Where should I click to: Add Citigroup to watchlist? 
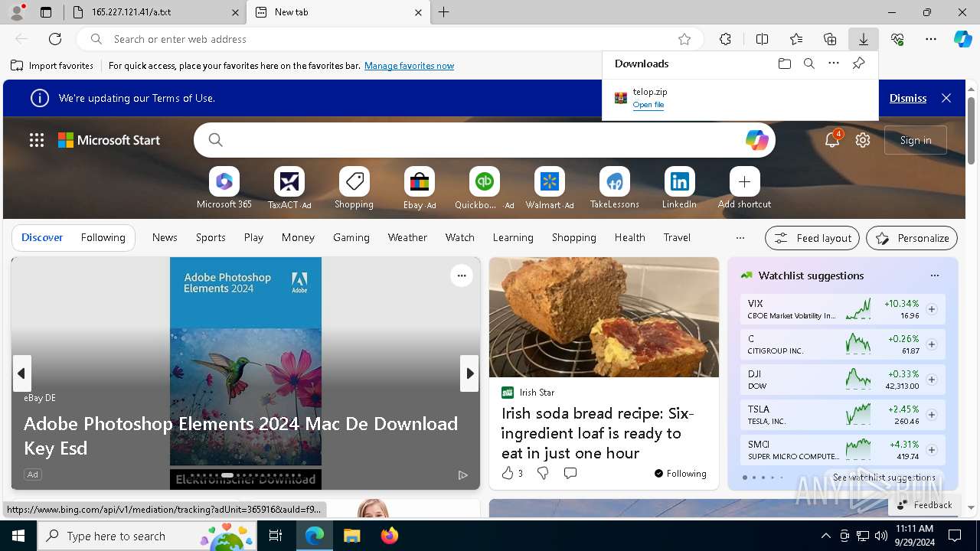tap(932, 344)
